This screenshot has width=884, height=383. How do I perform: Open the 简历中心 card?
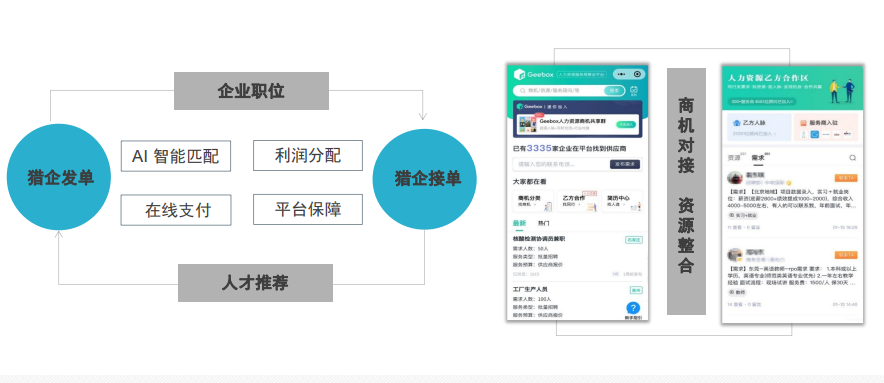622,201
